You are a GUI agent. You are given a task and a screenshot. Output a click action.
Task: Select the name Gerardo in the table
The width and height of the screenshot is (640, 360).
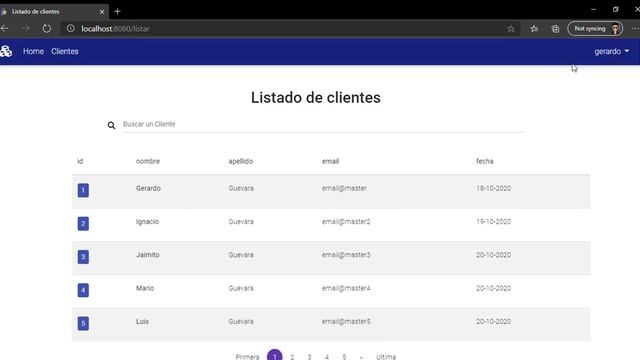click(x=148, y=188)
